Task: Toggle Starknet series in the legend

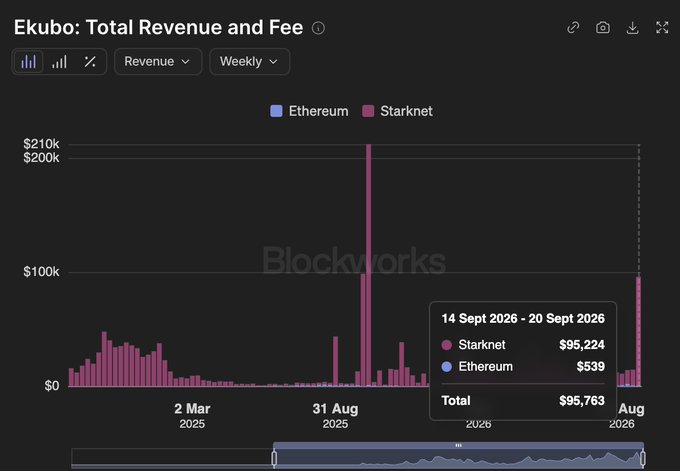Action: tap(398, 111)
